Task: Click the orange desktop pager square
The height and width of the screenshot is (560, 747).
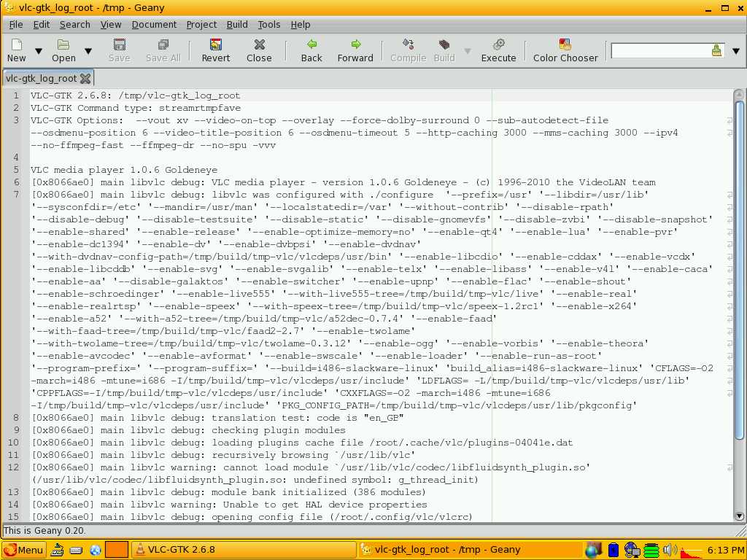Action: [x=117, y=550]
